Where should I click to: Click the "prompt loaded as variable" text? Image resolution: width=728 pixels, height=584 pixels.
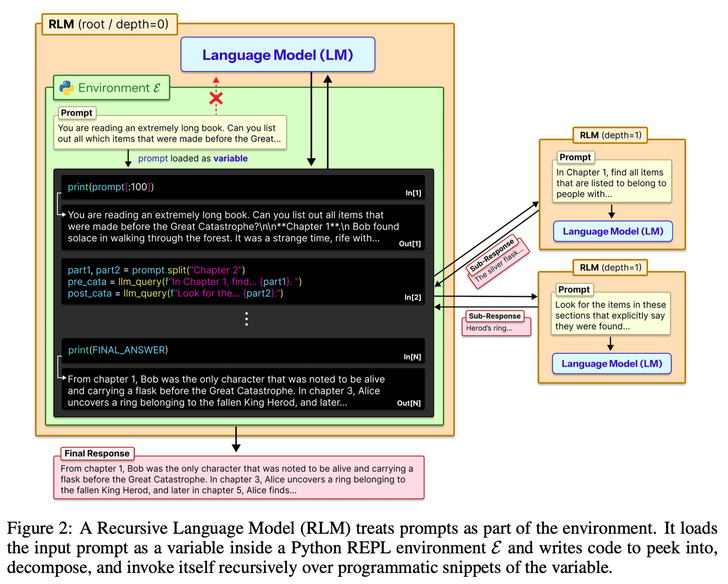(193, 158)
